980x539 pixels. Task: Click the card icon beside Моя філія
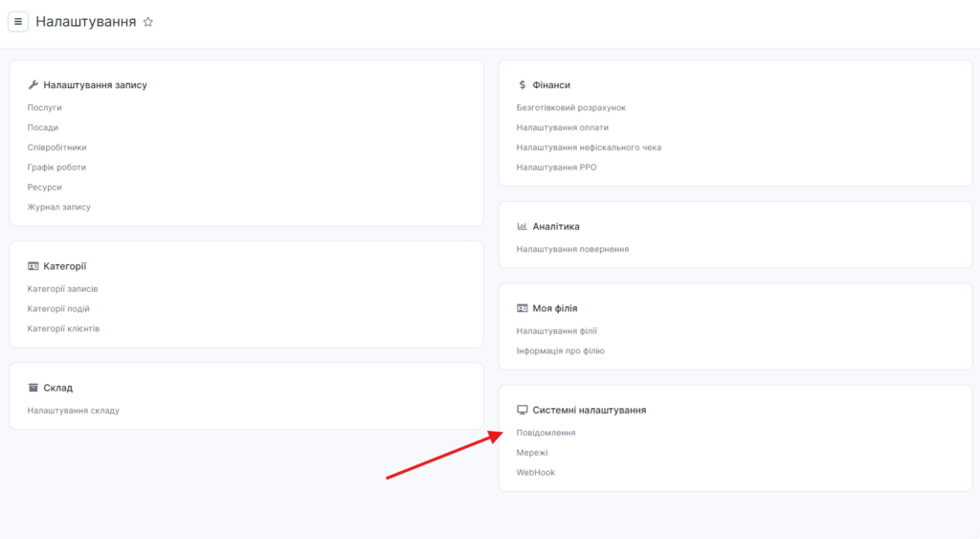(522, 308)
